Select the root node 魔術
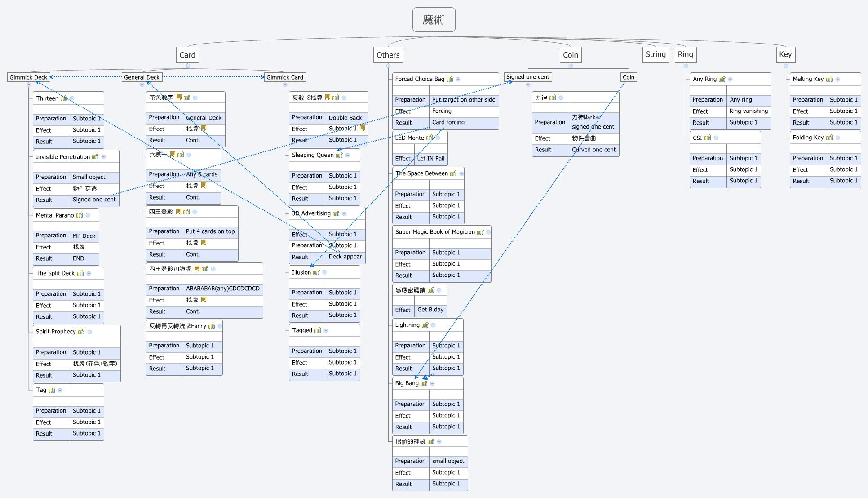868x498 pixels. 433,19
